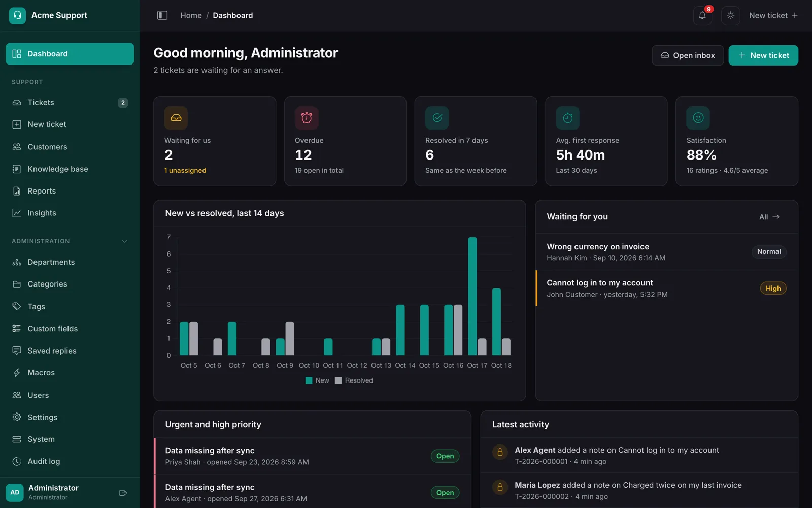The image size is (812, 508).
Task: Open Maria Lopez's latest activity entry
Action: 639,490
